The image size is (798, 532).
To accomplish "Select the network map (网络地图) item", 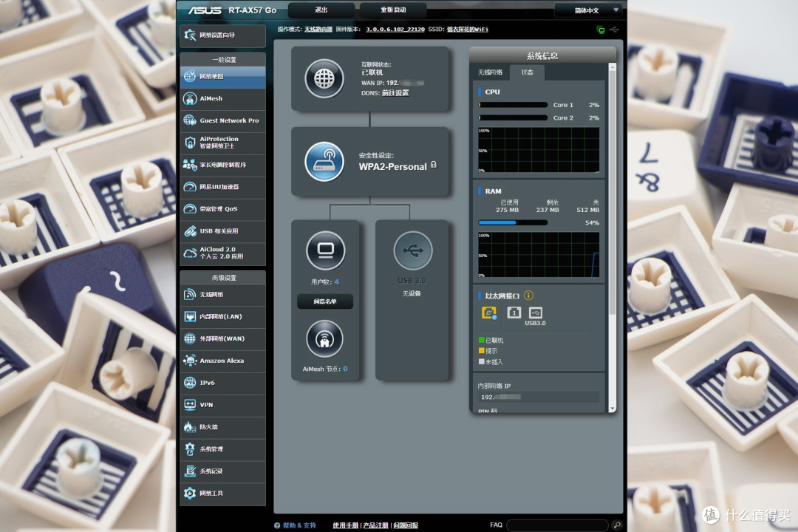I will coord(222,76).
